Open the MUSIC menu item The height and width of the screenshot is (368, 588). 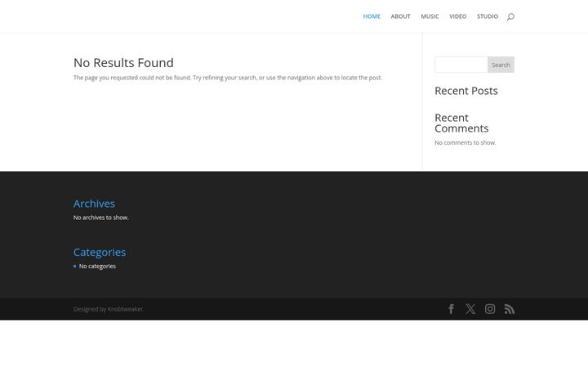click(x=430, y=16)
